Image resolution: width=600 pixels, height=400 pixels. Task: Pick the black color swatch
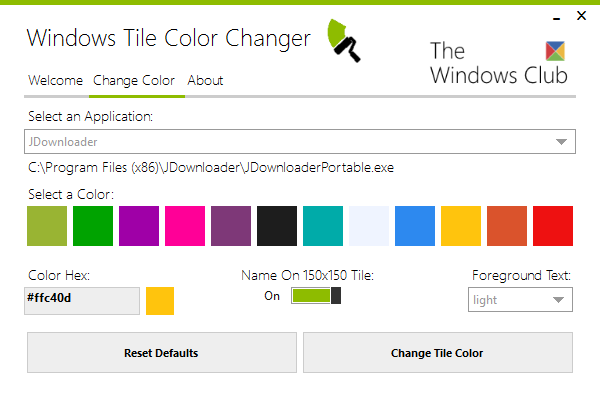coord(277,226)
